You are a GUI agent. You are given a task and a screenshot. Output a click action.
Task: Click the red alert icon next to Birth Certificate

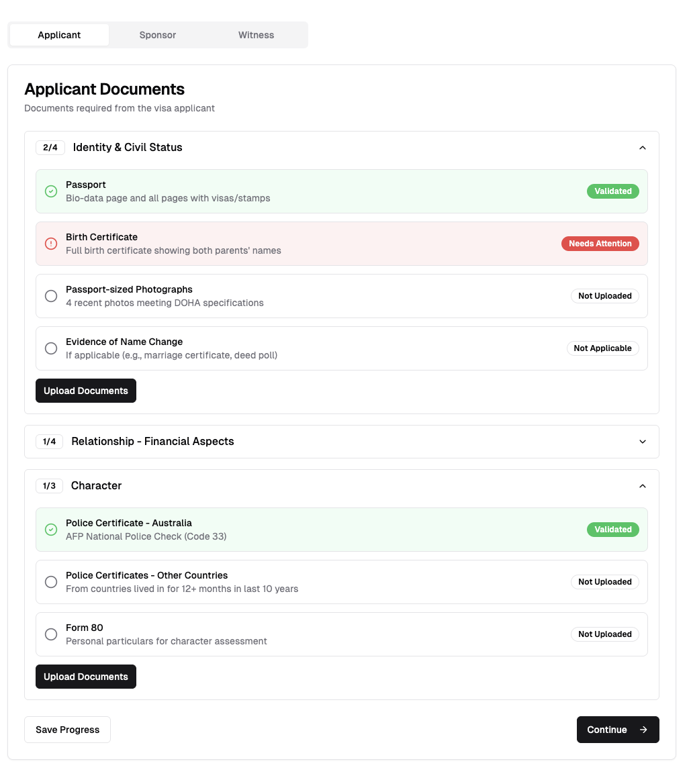(51, 244)
